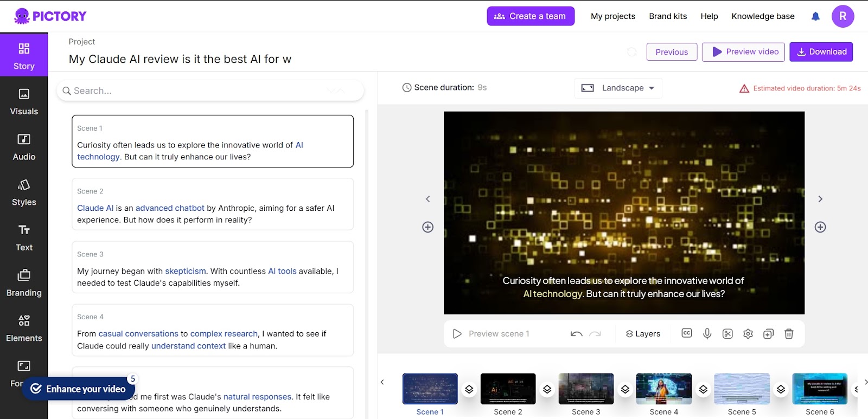
Task: Click the 'natural responses' highlighted keyword
Action: (x=258, y=397)
